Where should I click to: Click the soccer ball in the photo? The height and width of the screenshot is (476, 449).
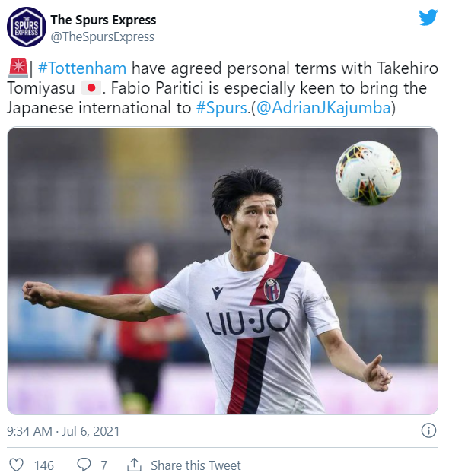pos(368,173)
